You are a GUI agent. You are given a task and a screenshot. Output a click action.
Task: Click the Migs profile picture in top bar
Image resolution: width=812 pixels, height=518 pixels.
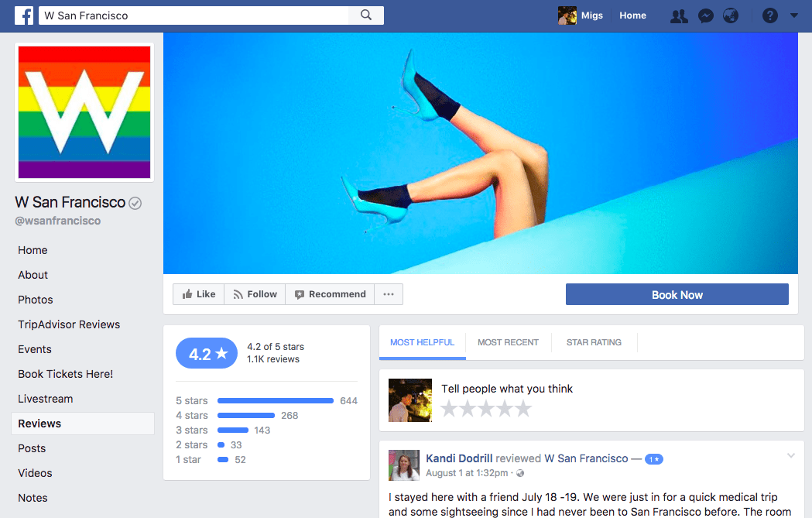click(x=567, y=15)
